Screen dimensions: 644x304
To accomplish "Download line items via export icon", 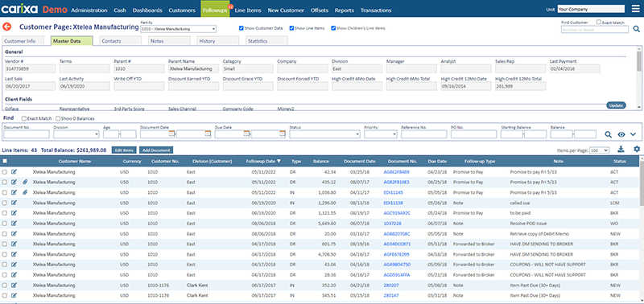I will tap(621, 149).
